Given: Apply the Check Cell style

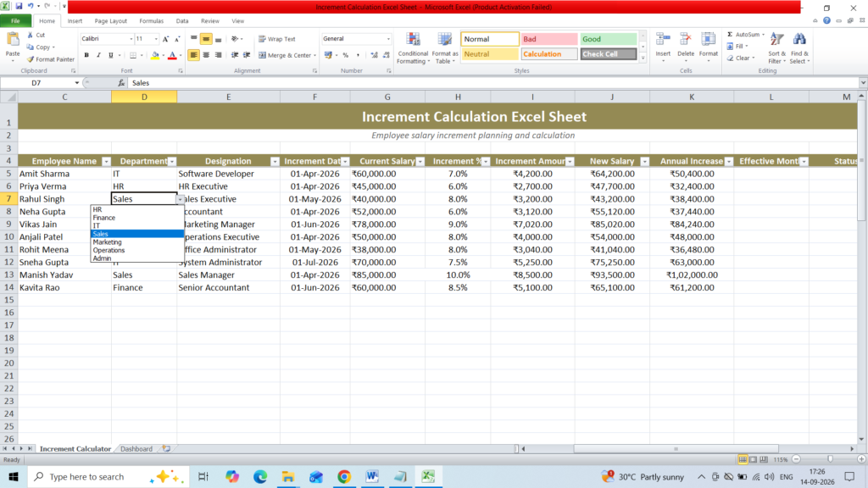Looking at the screenshot, I should pyautogui.click(x=608, y=54).
